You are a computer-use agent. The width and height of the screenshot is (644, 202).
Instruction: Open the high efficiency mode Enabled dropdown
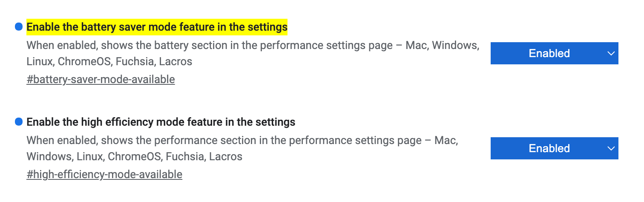(554, 148)
